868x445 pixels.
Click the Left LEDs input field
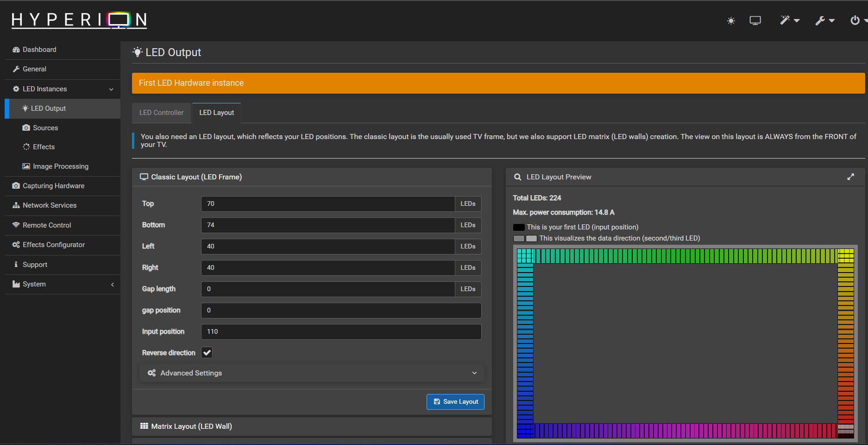pos(328,247)
